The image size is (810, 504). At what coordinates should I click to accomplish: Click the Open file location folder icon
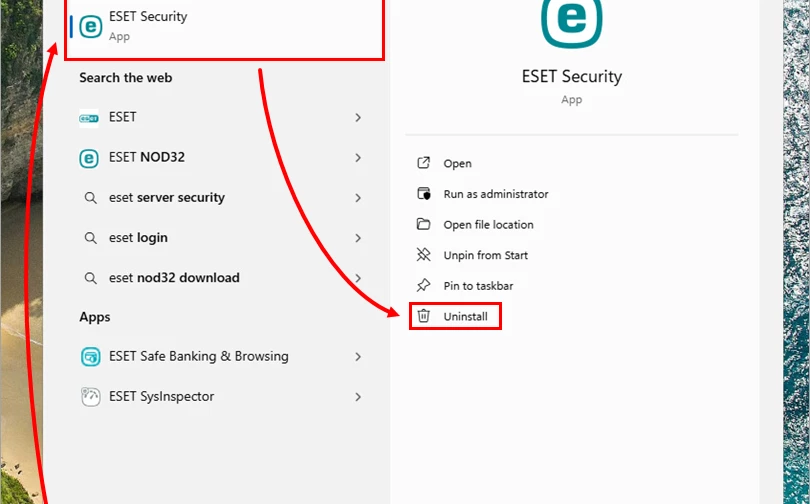424,225
